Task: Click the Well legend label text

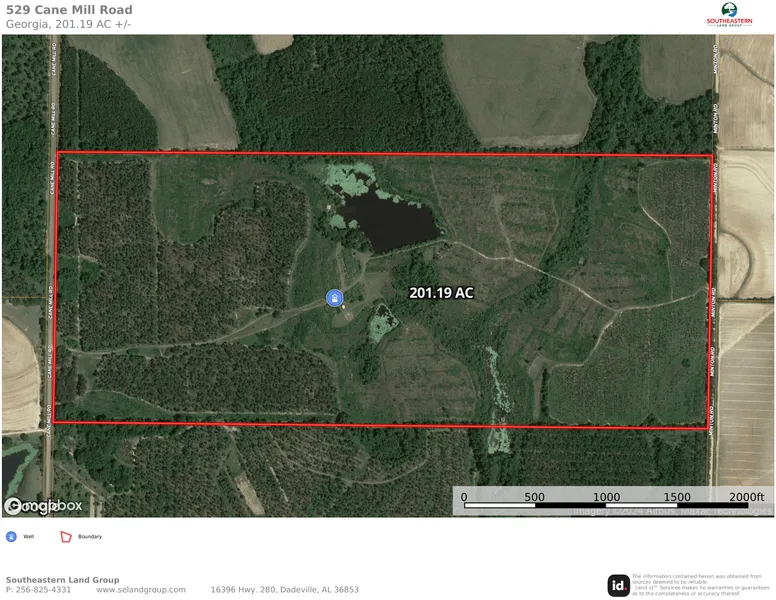Action: tap(29, 537)
